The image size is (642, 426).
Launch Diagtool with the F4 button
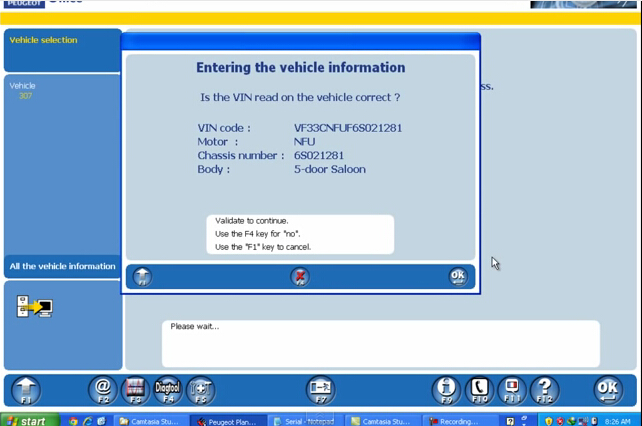(x=167, y=390)
